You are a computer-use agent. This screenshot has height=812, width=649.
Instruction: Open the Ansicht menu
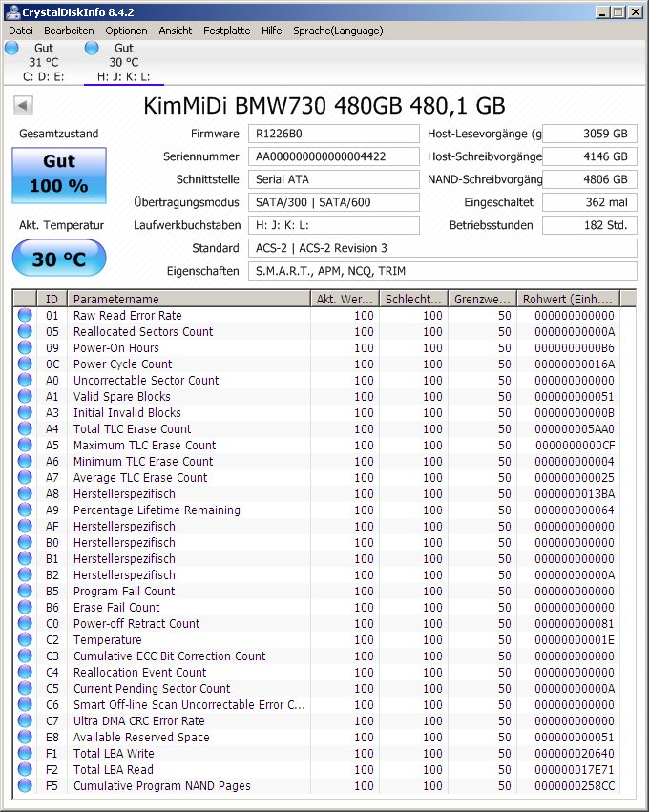(176, 31)
